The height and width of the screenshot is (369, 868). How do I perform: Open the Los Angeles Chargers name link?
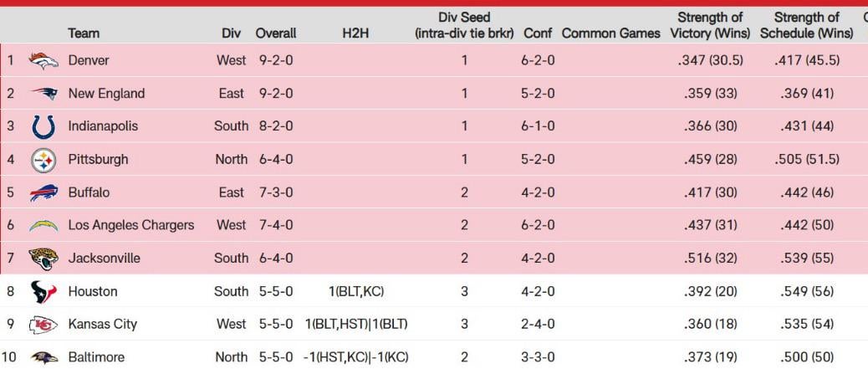coord(130,225)
